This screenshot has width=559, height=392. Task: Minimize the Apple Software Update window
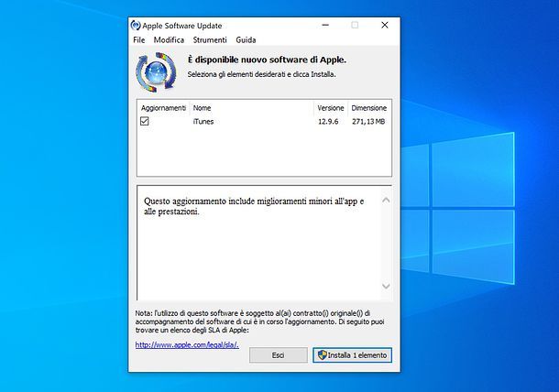pos(325,26)
